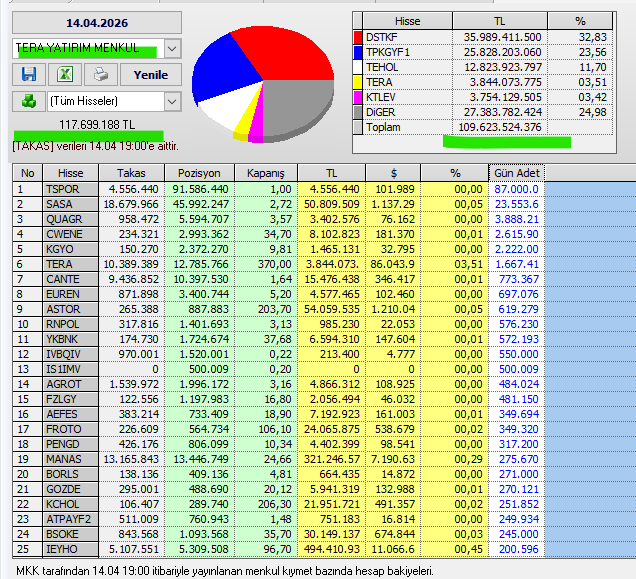Select the CWENE stock cell
Screen dimensions: 636x579
click(x=71, y=235)
